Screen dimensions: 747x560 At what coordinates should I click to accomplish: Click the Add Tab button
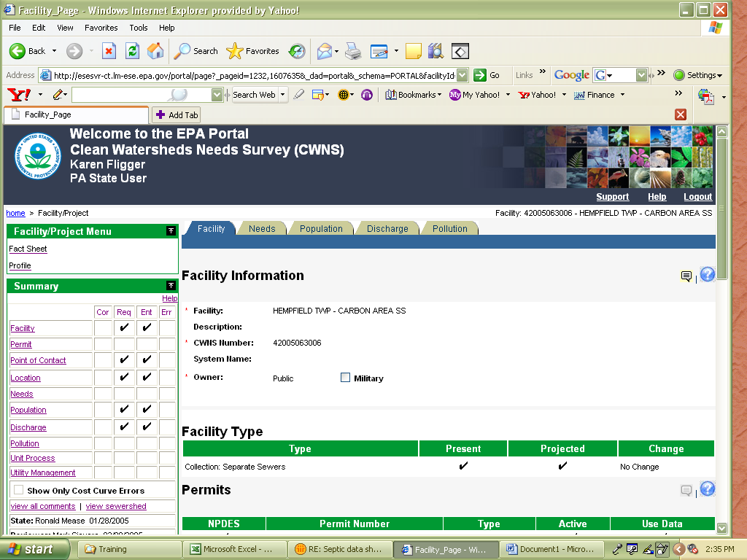(177, 114)
